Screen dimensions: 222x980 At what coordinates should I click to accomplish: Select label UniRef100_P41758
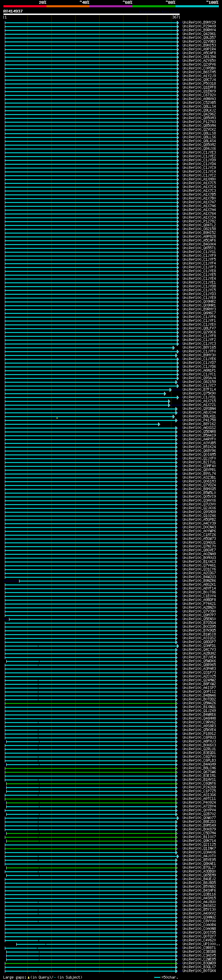tap(199, 420)
